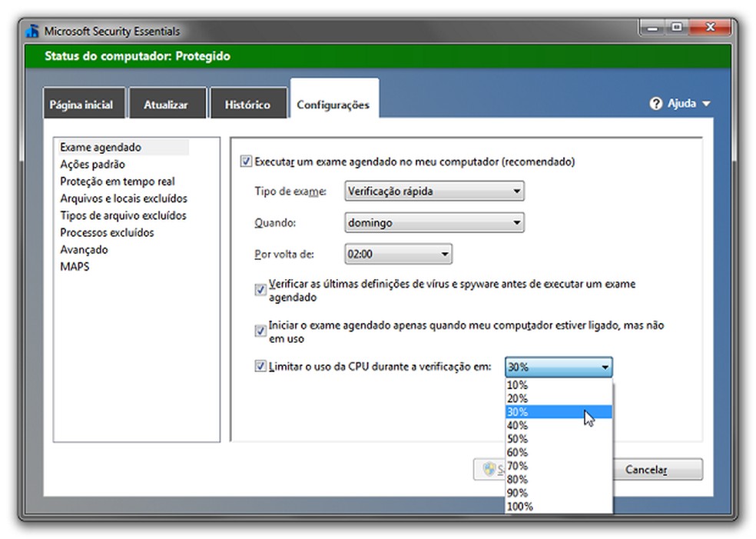This screenshot has width=756, height=539.
Task: Enable the scheduled exam on my computer
Action: point(247,161)
